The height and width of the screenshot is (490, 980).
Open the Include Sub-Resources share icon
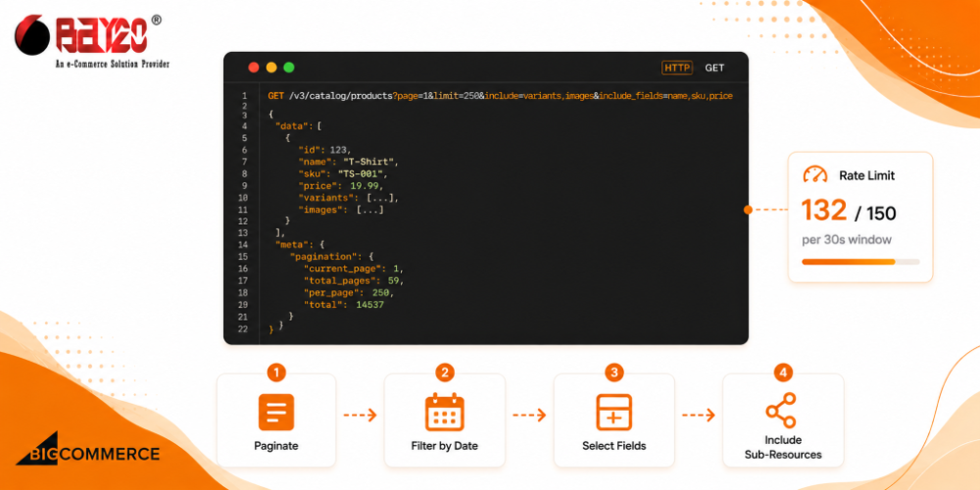781,410
